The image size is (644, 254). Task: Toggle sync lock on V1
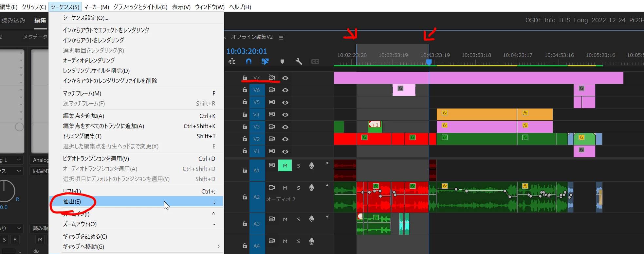click(x=272, y=151)
